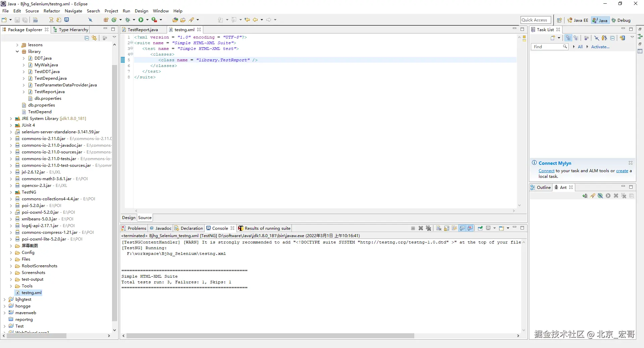
Task: Toggle Scheduled view in Task List
Action: coord(576,38)
